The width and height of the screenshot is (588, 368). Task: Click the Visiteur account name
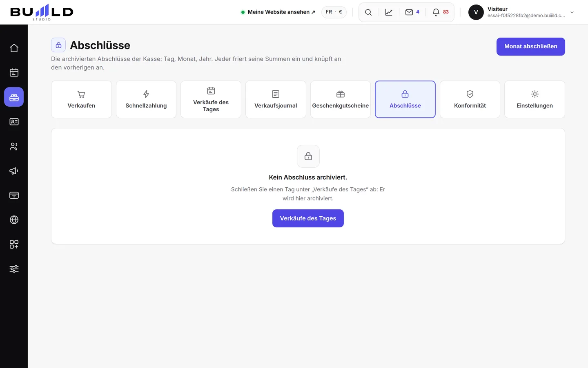(x=497, y=9)
